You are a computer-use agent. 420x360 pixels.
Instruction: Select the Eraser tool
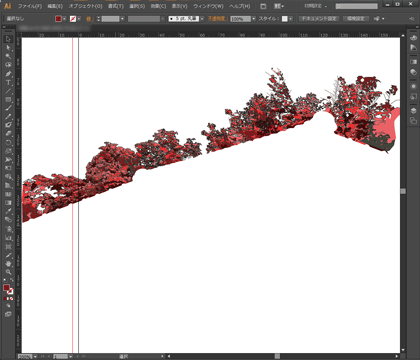pyautogui.click(x=8, y=134)
